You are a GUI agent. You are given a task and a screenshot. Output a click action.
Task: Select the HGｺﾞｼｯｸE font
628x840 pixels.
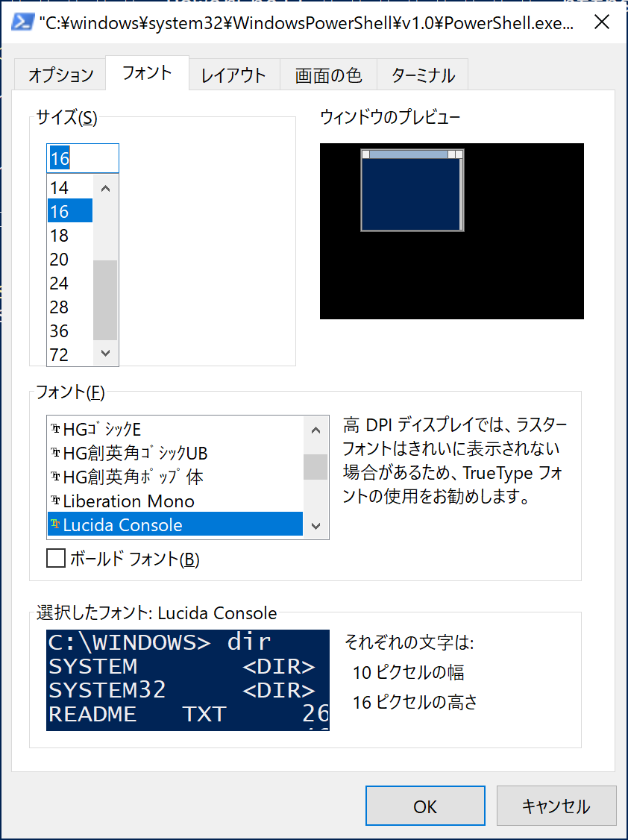175,429
